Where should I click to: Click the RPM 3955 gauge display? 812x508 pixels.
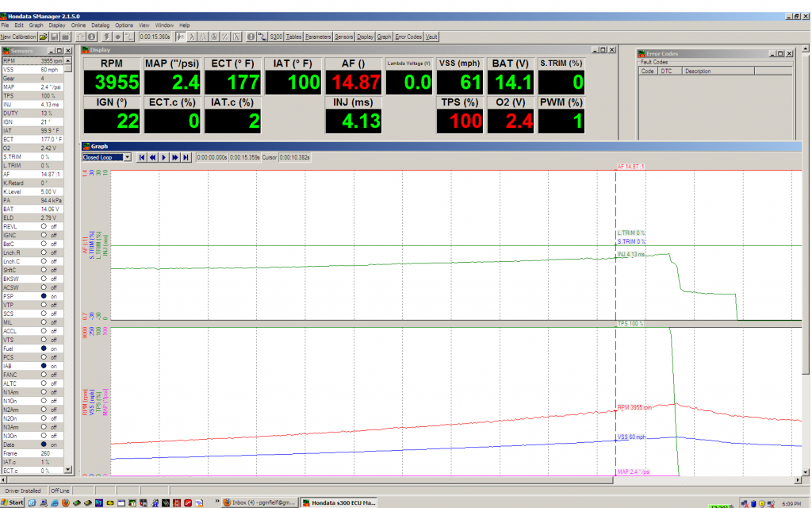pyautogui.click(x=112, y=83)
